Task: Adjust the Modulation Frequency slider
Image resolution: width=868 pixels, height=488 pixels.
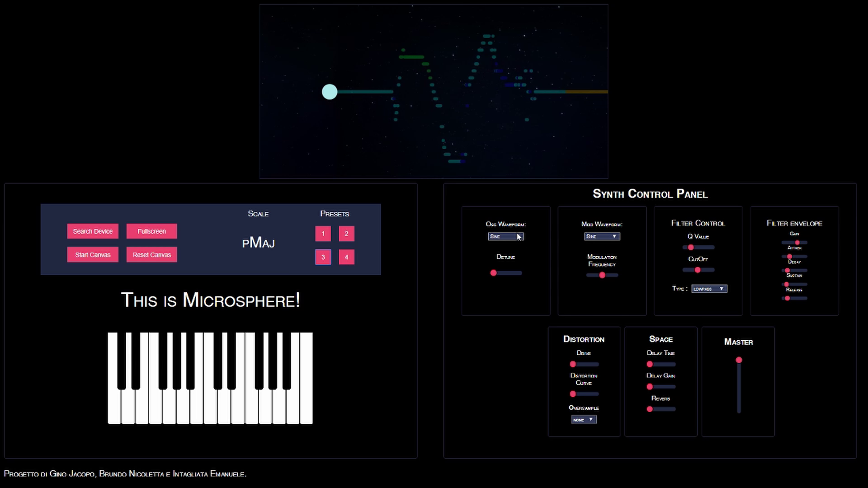Action: (602, 275)
